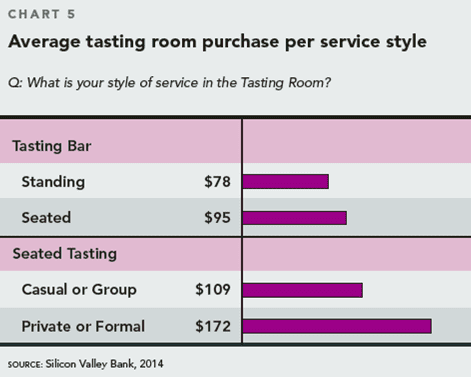472x378 pixels.
Task: Click the italic survey question text
Action: pyautogui.click(x=169, y=83)
